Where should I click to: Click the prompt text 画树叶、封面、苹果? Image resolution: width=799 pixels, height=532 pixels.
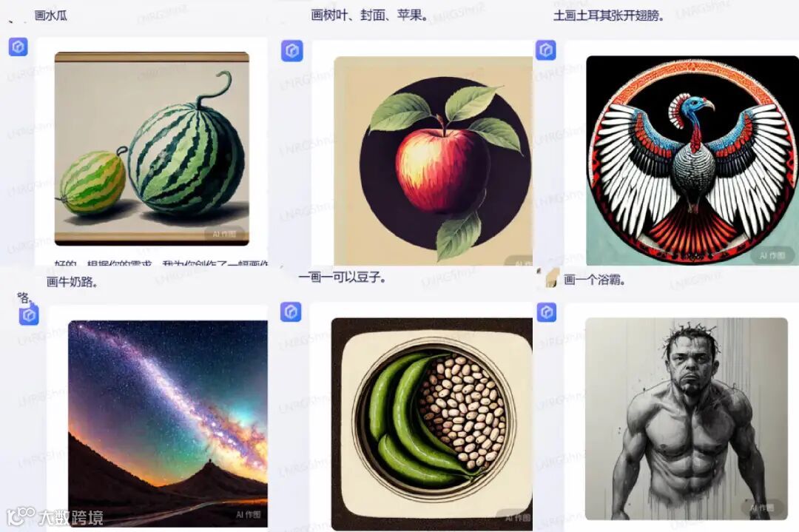click(x=370, y=16)
